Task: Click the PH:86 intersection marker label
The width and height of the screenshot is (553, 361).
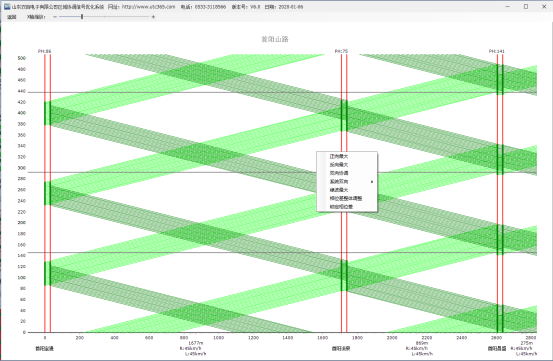Action: (44, 51)
